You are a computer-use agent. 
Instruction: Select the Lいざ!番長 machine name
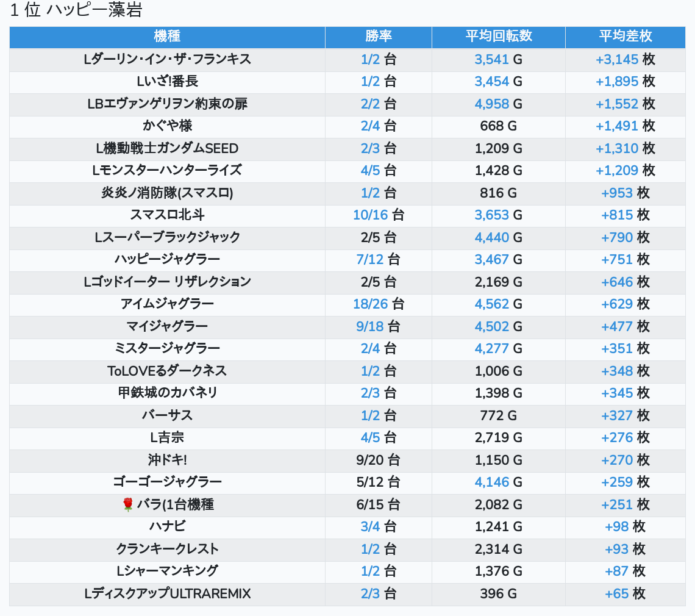167,82
